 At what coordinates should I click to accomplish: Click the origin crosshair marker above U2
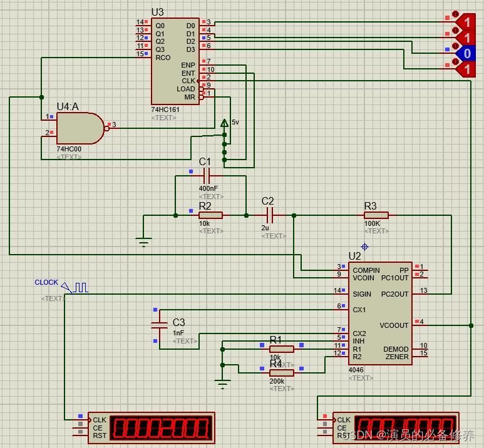(364, 247)
